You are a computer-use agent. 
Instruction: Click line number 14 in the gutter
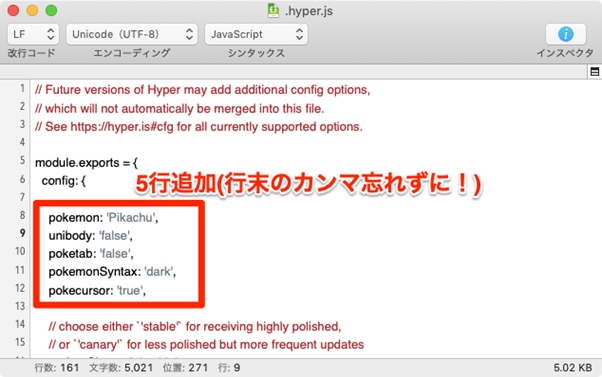(x=20, y=324)
